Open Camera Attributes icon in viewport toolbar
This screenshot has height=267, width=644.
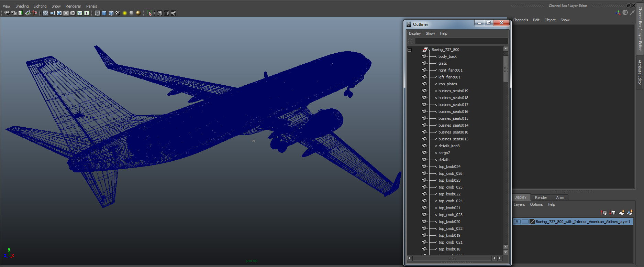coord(14,13)
